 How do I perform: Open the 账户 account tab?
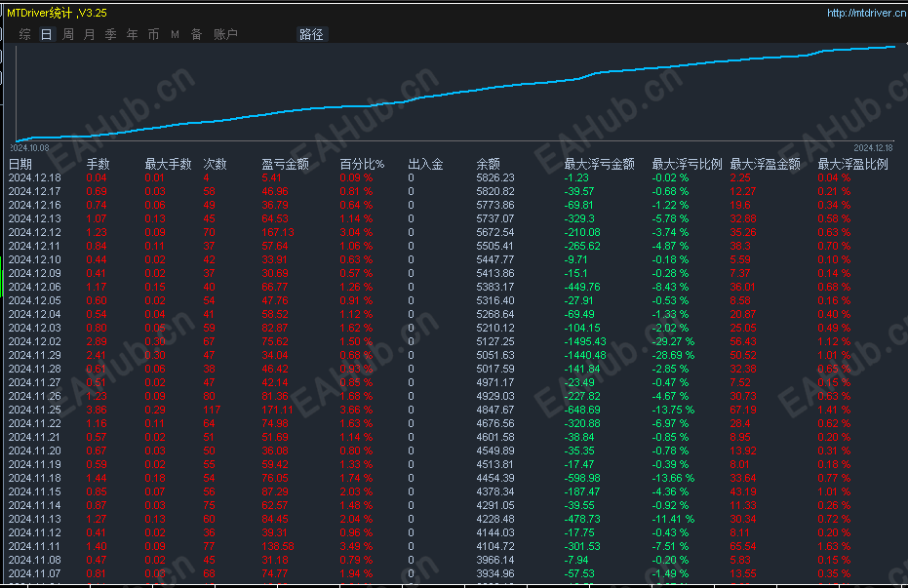point(225,34)
